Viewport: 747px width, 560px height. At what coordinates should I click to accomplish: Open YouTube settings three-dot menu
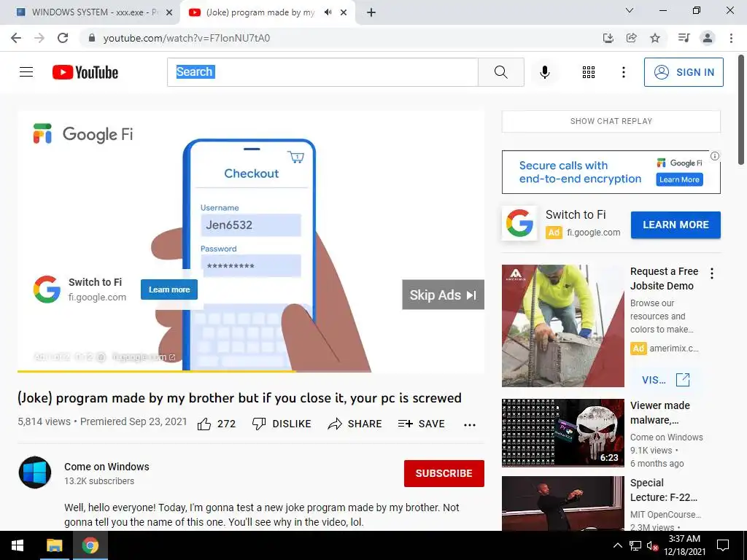point(623,72)
